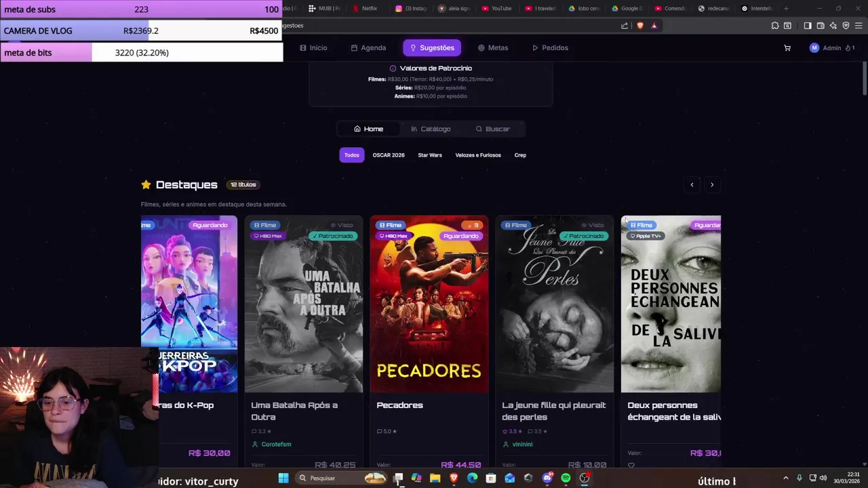The image size is (868, 488).
Task: Open the browser hamburger menu
Action: 858,26
